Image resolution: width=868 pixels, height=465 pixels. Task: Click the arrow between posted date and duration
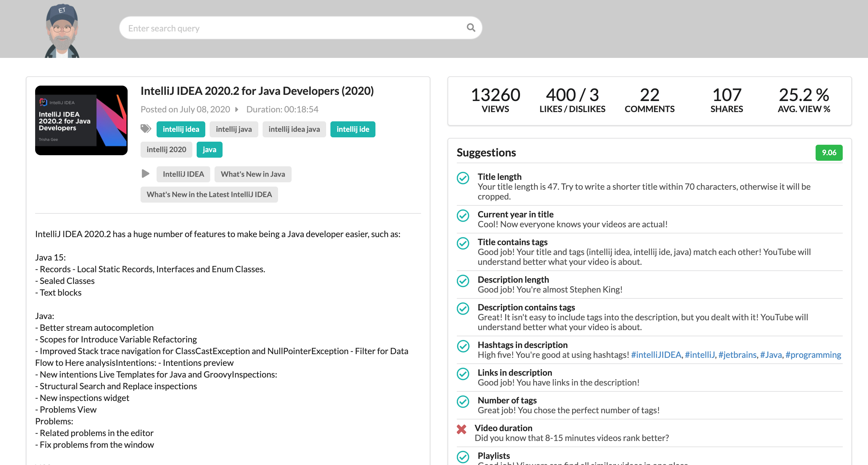tap(237, 109)
